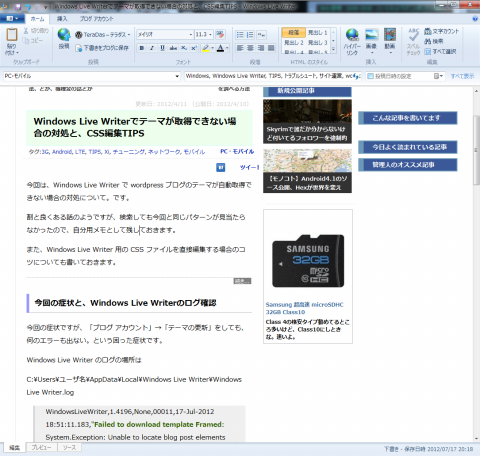Image resolution: width=480 pixels, height=456 pixels.
Task: Click the ツイート link
Action: coord(249,167)
